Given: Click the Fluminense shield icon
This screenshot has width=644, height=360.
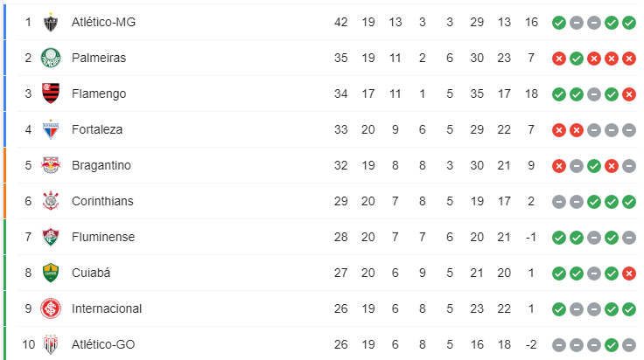Looking at the screenshot, I should [x=51, y=237].
